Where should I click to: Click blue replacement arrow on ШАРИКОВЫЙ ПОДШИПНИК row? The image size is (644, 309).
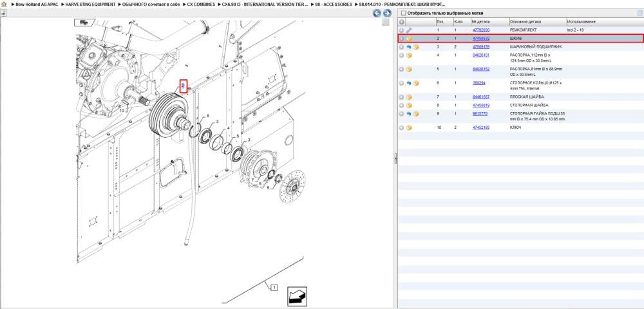tap(409, 47)
